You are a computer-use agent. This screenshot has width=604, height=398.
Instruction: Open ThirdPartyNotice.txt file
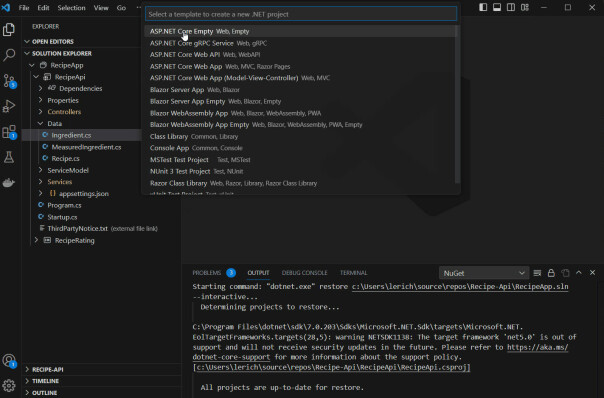pos(77,228)
